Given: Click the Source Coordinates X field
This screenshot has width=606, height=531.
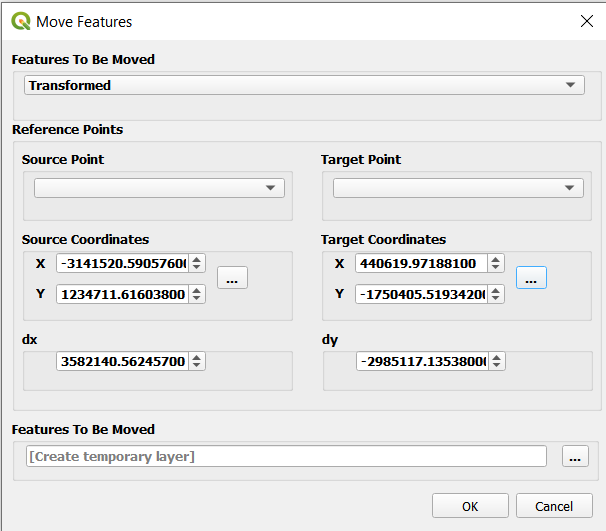Looking at the screenshot, I should (x=122, y=264).
